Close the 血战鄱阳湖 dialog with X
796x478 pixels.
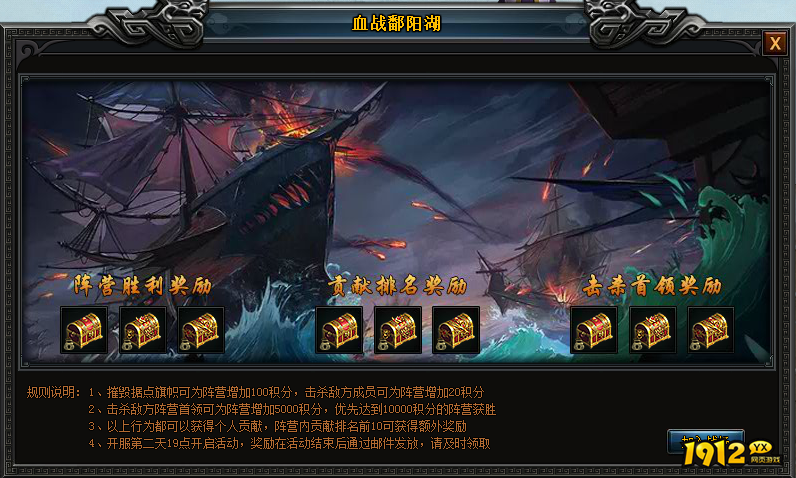[x=775, y=43]
